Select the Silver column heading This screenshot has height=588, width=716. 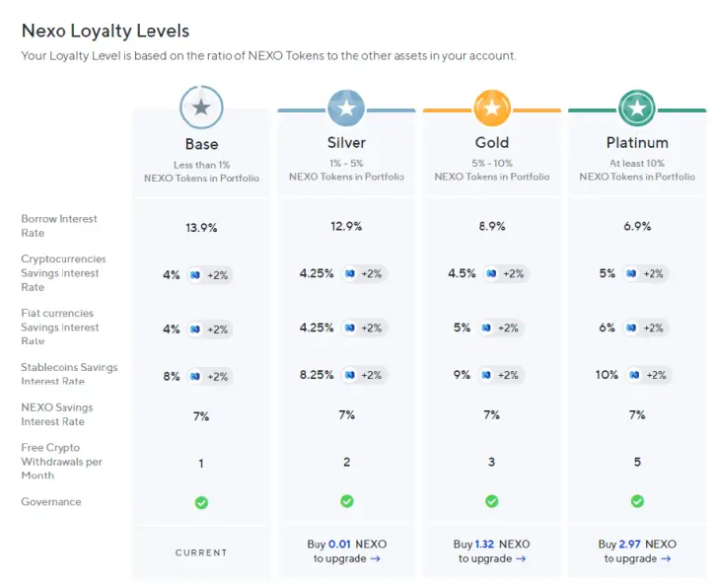tap(346, 142)
